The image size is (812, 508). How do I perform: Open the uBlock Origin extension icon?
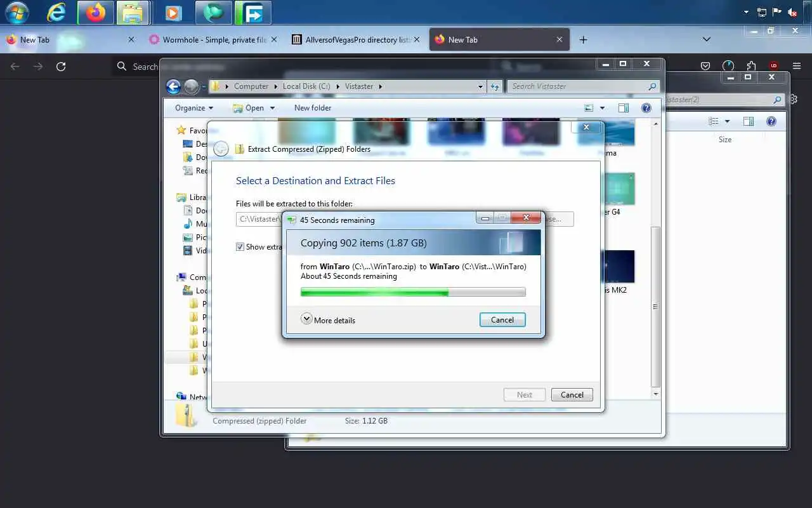click(773, 66)
